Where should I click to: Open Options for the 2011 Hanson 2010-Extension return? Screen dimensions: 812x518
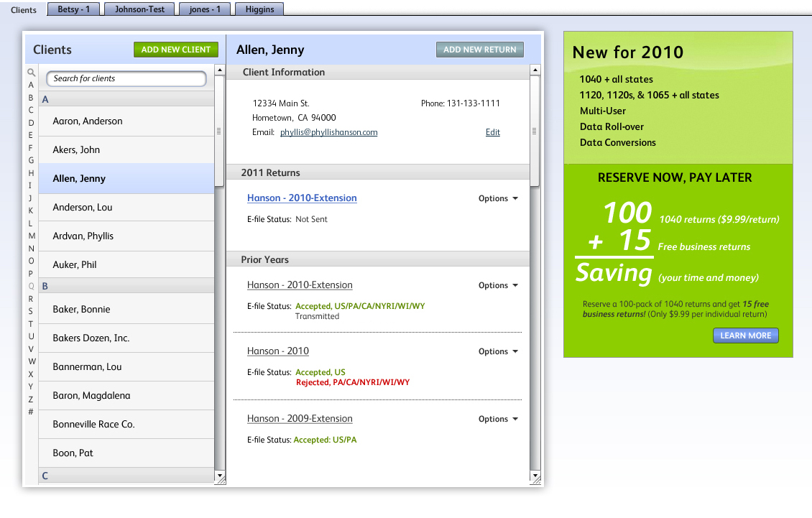(498, 199)
